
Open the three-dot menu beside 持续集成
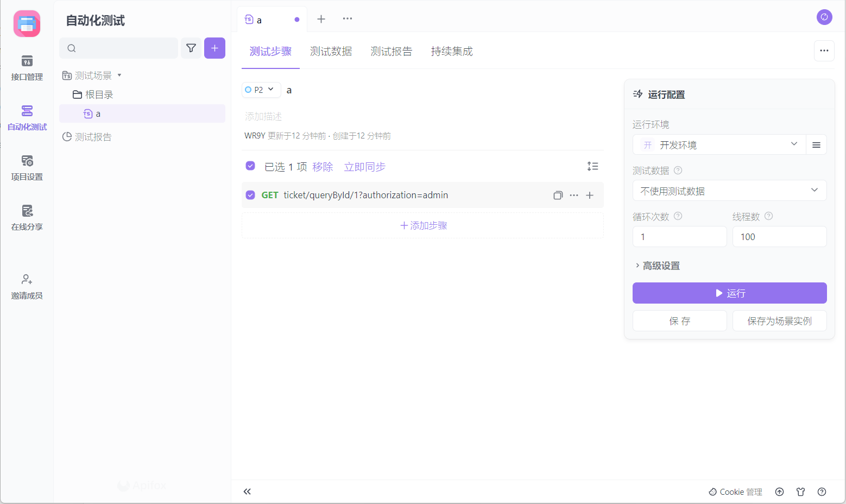click(x=824, y=51)
